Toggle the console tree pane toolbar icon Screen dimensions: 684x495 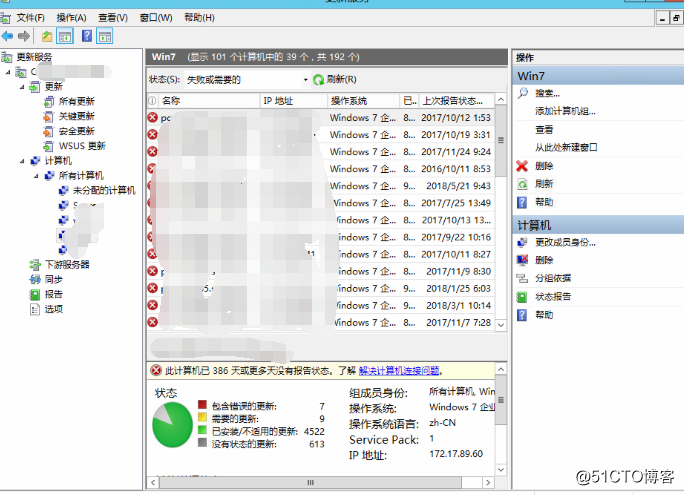65,36
